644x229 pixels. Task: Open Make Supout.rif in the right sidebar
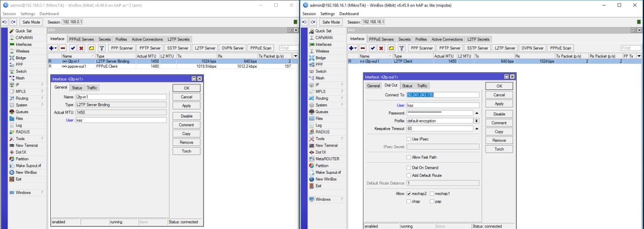pos(329,172)
